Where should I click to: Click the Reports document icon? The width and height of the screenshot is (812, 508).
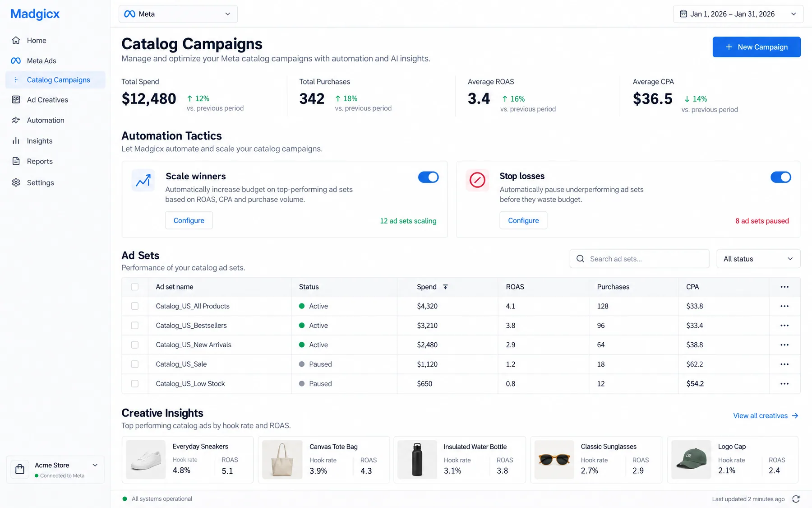16,161
